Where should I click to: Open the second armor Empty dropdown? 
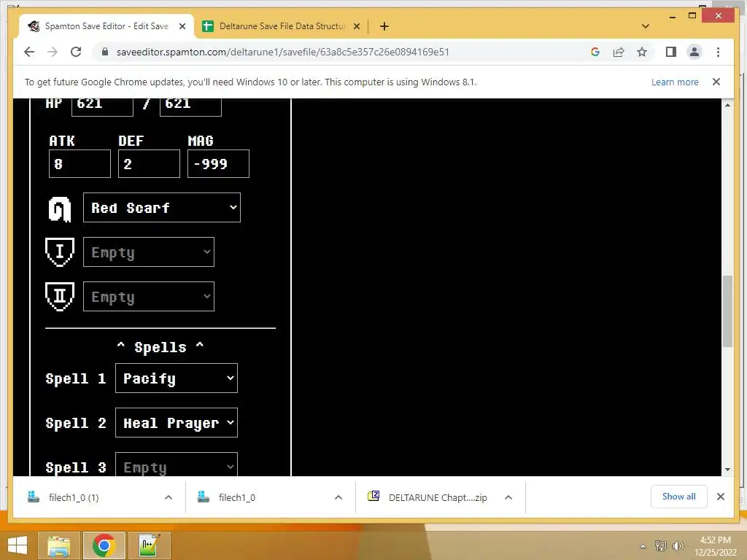click(149, 297)
